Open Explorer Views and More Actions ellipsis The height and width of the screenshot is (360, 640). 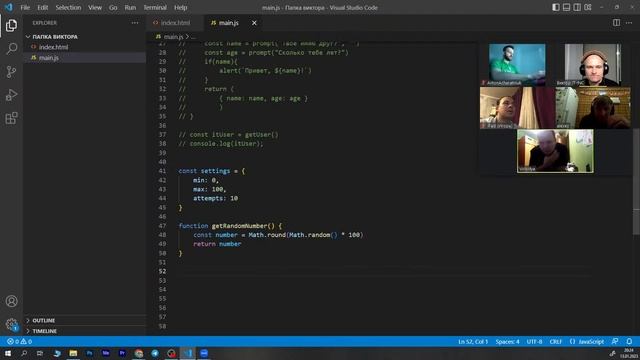pos(135,23)
